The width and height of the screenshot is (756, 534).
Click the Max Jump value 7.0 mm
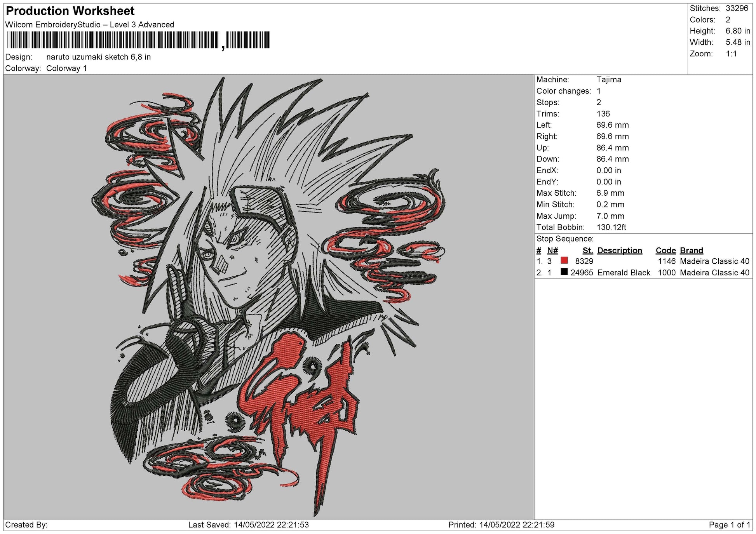(610, 216)
